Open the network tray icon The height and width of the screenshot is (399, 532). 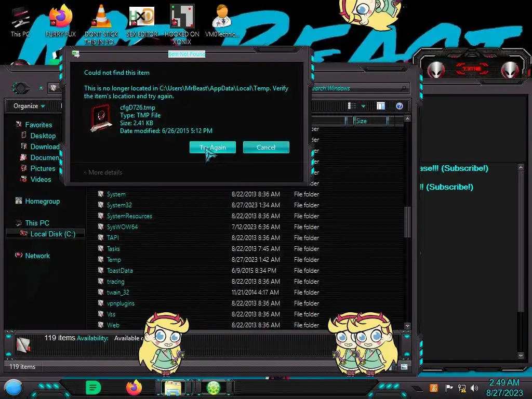pos(462,388)
